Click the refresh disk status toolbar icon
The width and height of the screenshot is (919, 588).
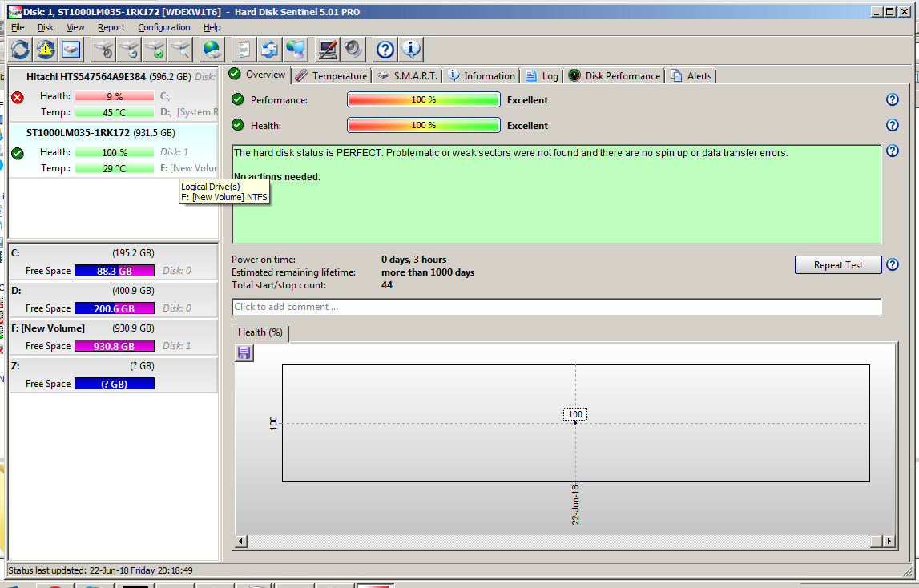pyautogui.click(x=20, y=50)
